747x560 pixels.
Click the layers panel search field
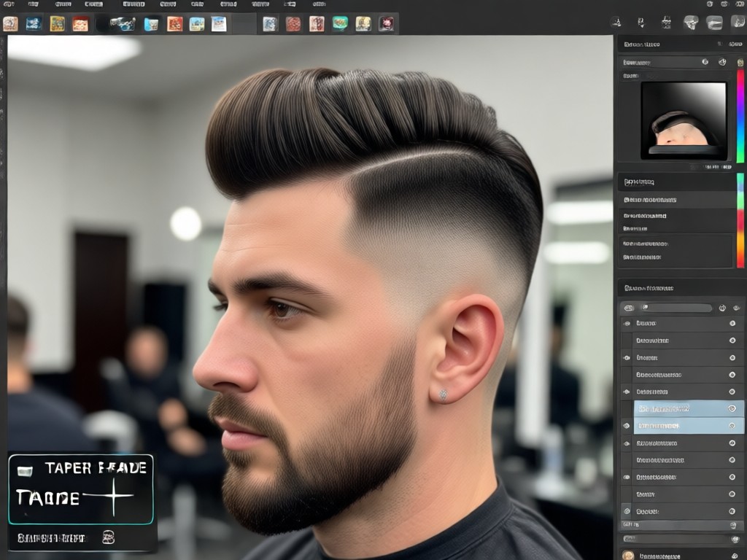[x=676, y=308]
